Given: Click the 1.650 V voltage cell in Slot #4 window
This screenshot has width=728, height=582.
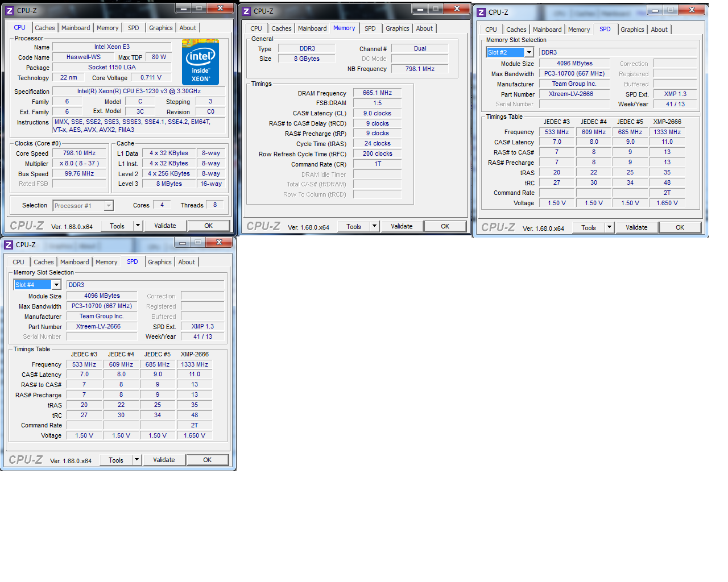Looking at the screenshot, I should coord(195,436).
